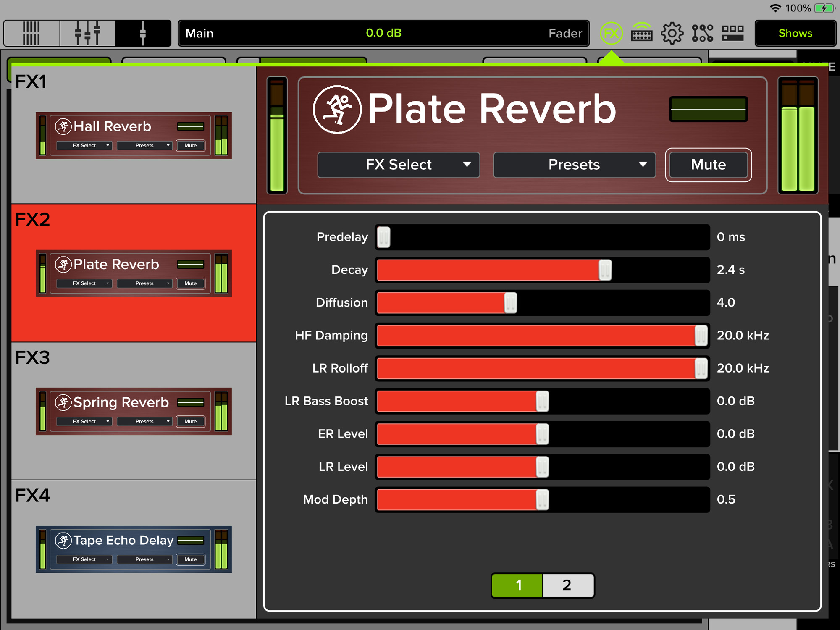Screen dimensions: 840x630
Task: Click the 0.0 dB level readout
Action: point(383,33)
